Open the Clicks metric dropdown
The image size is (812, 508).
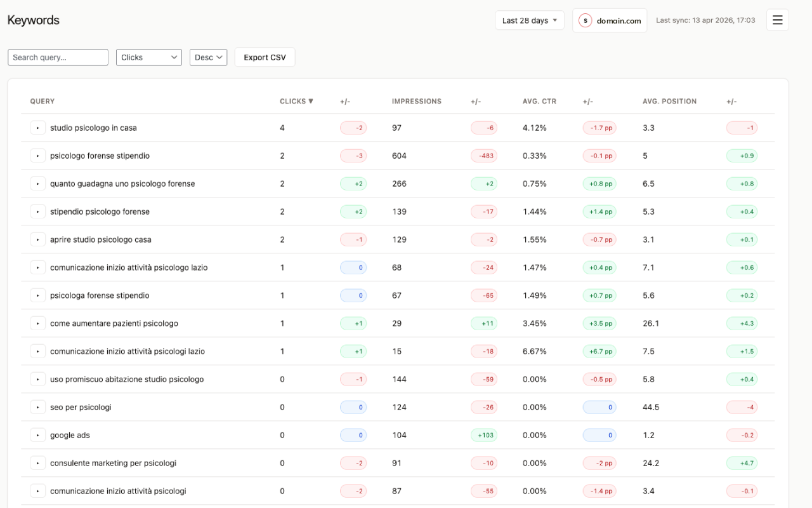[148, 57]
